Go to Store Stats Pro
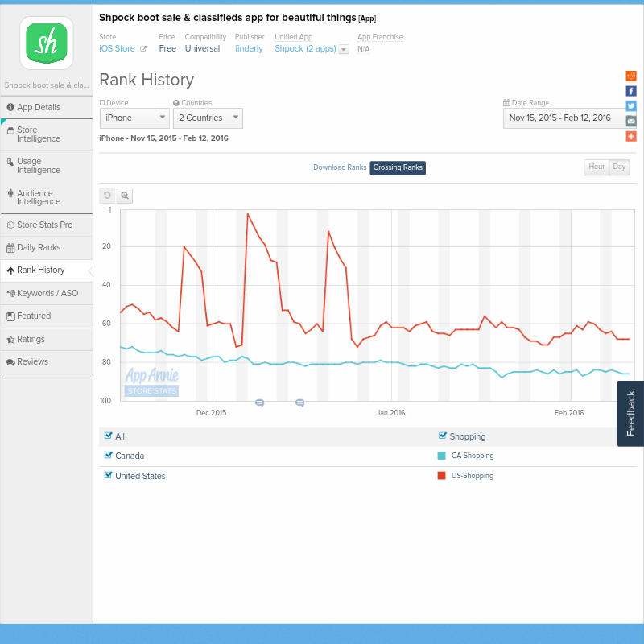Image resolution: width=644 pixels, height=644 pixels. [x=47, y=225]
